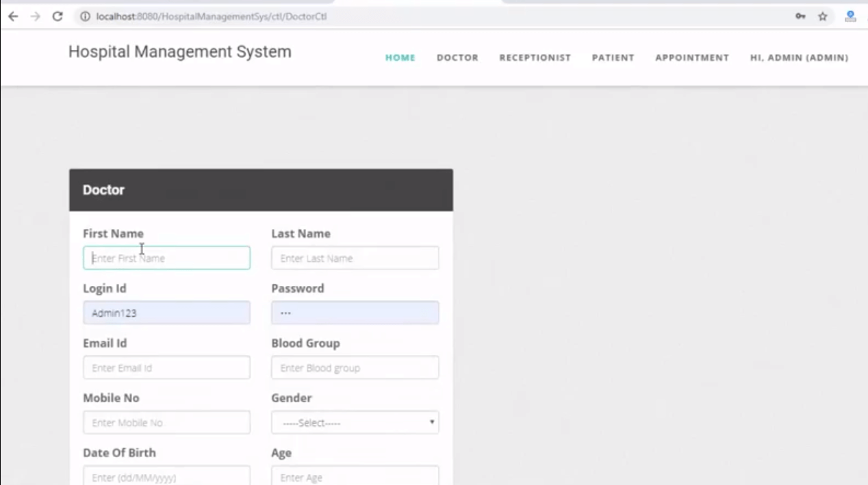Select the DOCTOR navigation tab
This screenshot has width=868, height=485.
click(x=457, y=58)
